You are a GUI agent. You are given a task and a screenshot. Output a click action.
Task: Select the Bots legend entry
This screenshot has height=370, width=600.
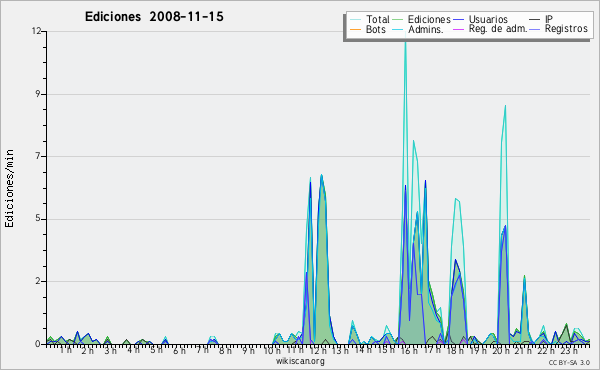tap(368, 29)
